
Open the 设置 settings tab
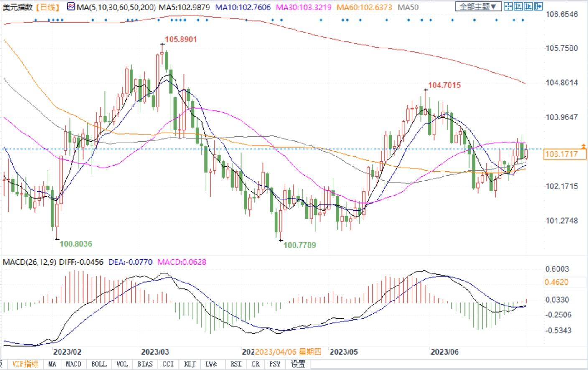point(298,364)
